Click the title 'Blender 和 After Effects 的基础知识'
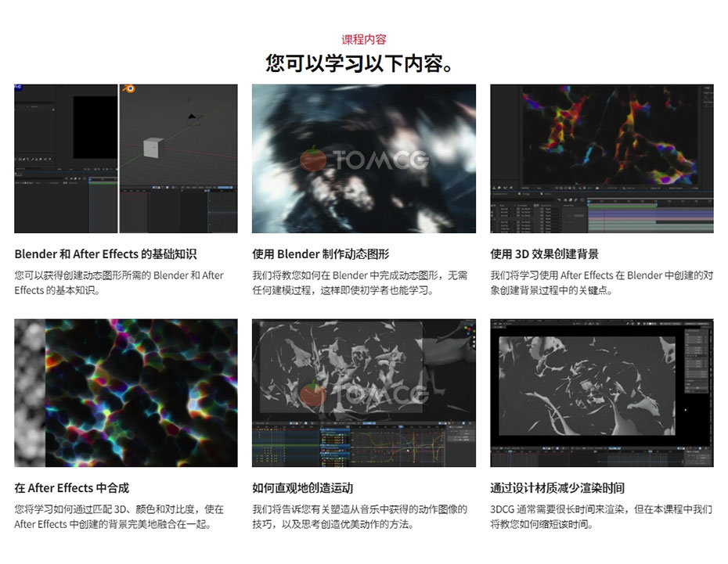 [x=106, y=254]
